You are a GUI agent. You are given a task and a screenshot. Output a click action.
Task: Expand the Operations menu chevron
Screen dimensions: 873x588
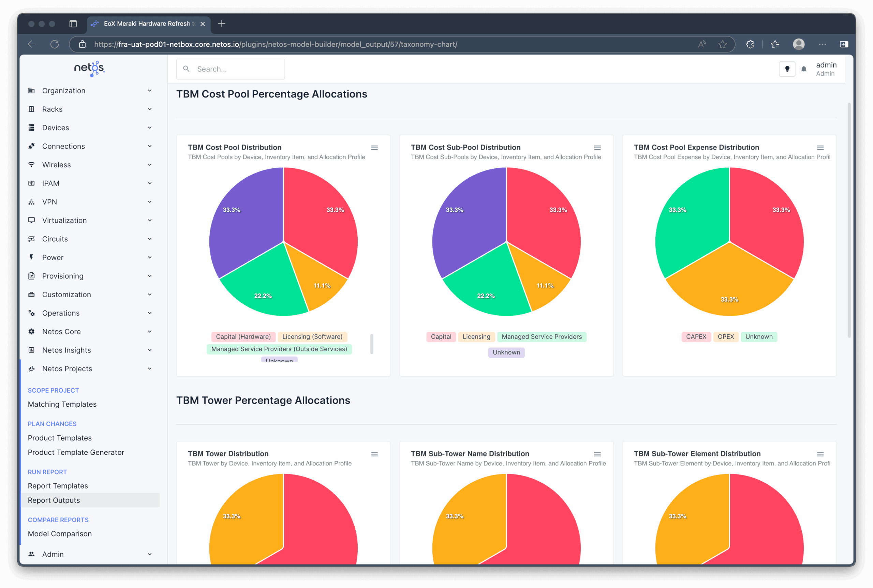150,313
